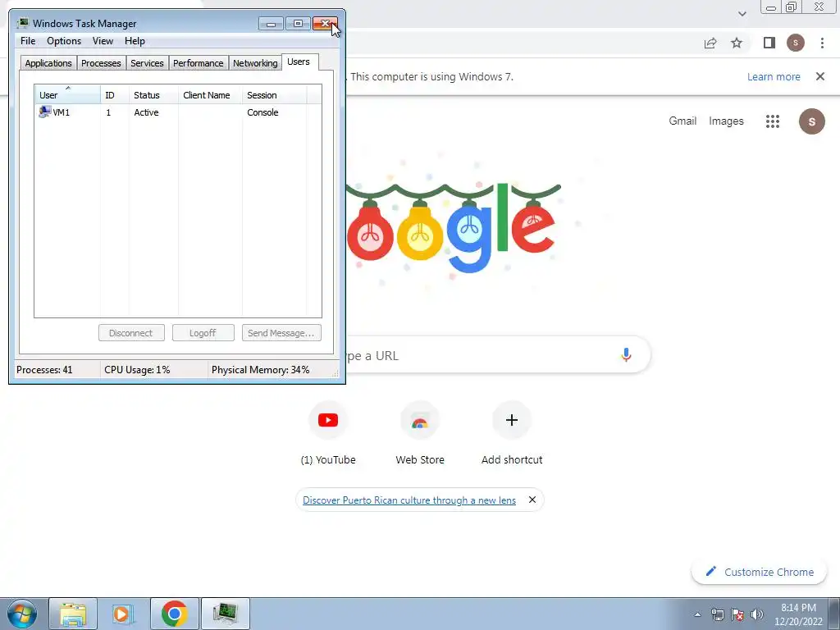Open the View menu in Task Manager
The width and height of the screenshot is (840, 630).
103,41
